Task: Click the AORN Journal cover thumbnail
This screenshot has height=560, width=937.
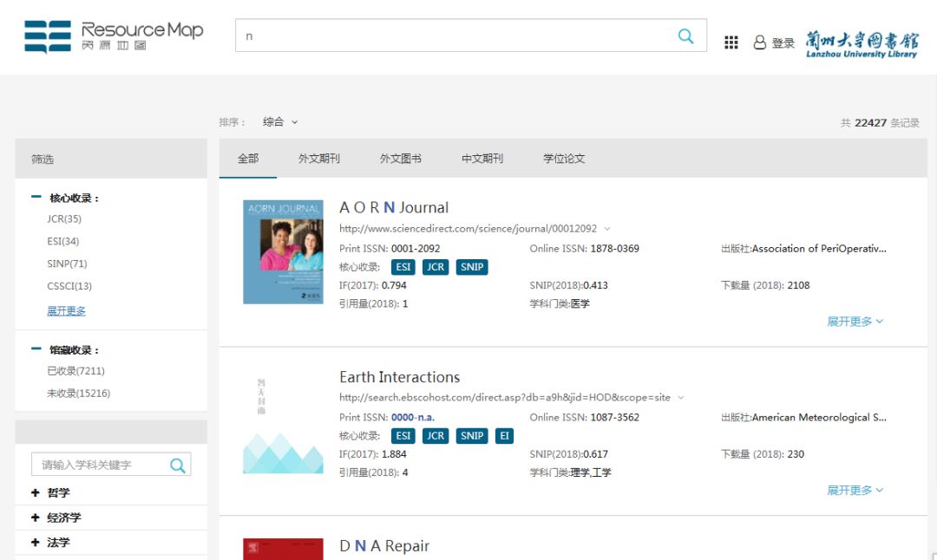Action: [283, 252]
